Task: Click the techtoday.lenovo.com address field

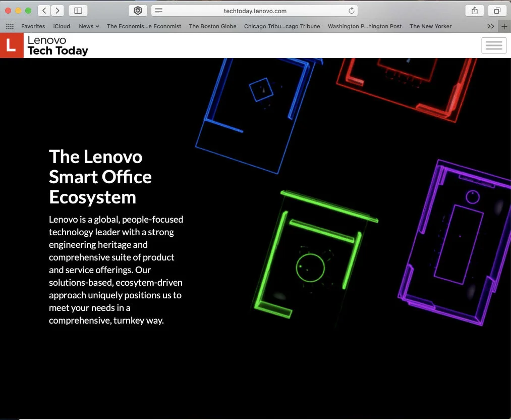Action: (255, 11)
